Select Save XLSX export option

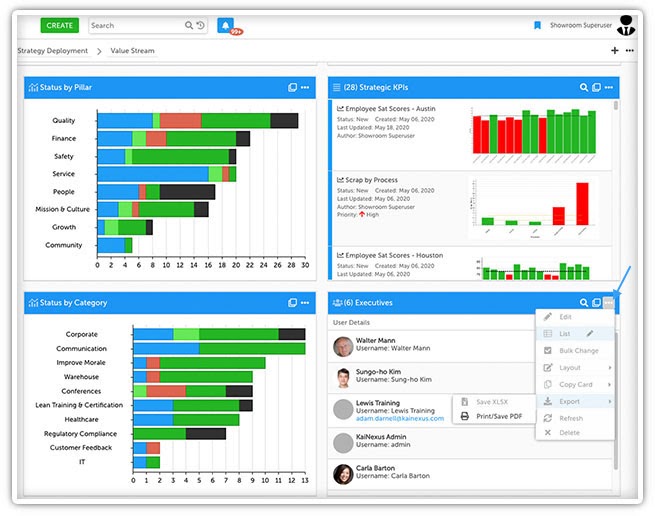click(x=493, y=402)
